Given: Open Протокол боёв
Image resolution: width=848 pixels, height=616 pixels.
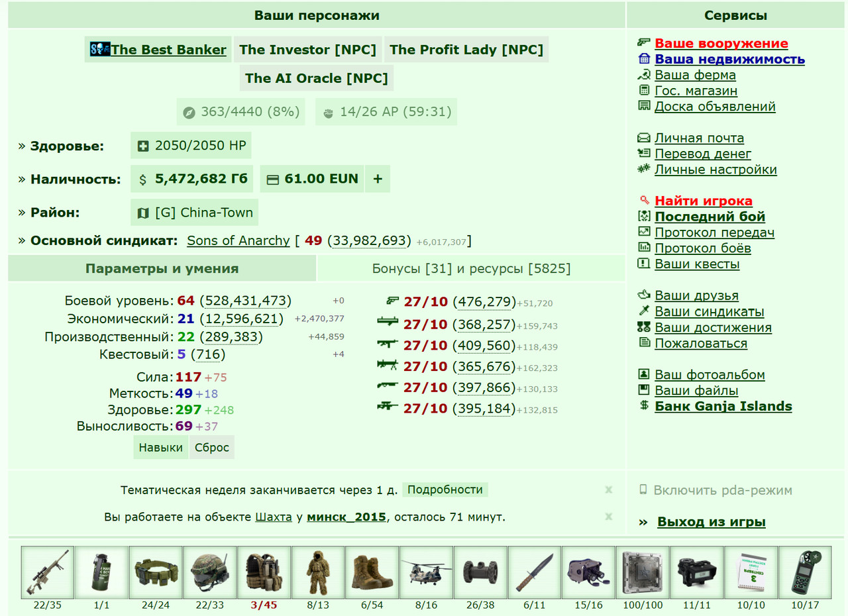Looking at the screenshot, I should pos(703,248).
